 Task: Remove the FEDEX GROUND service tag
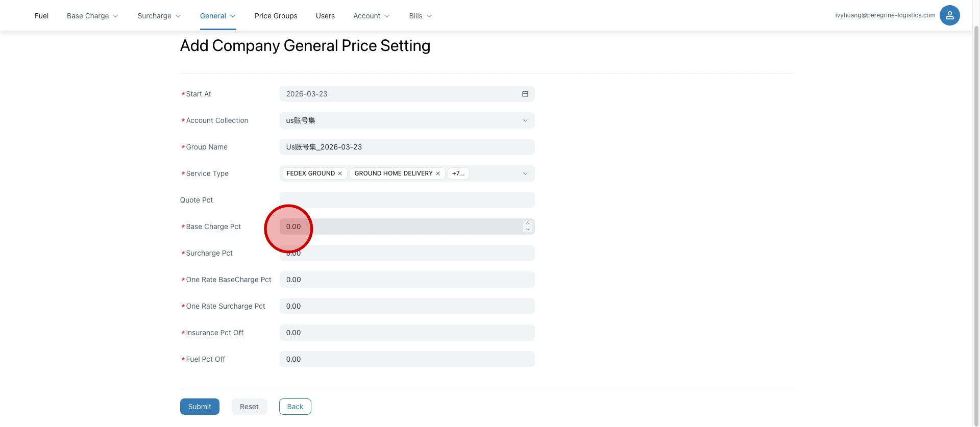340,173
